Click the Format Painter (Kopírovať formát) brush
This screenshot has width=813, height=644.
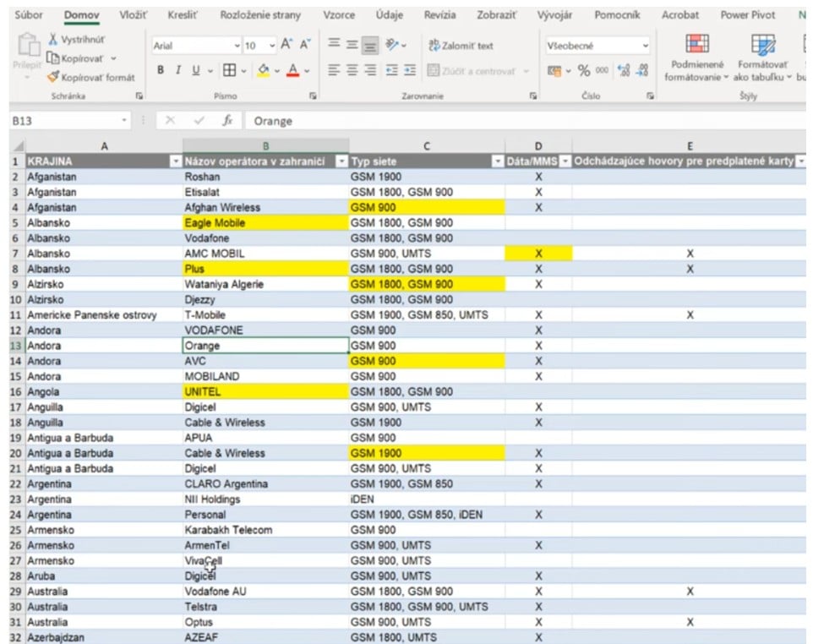point(52,77)
